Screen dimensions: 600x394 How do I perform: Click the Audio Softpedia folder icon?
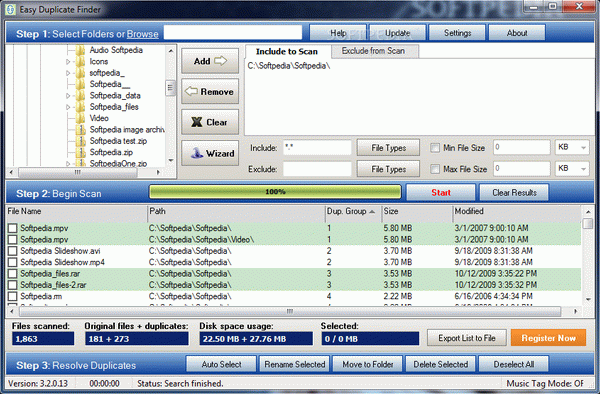click(x=80, y=50)
